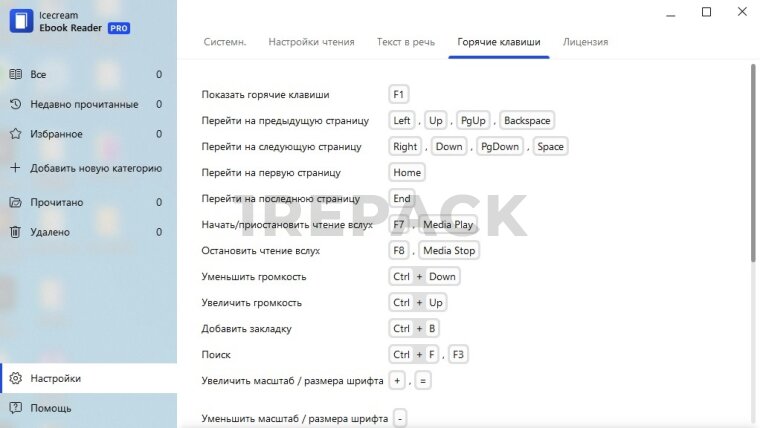Image resolution: width=760 pixels, height=428 pixels.
Task: Select the Текст в речь tab
Action: click(x=405, y=42)
